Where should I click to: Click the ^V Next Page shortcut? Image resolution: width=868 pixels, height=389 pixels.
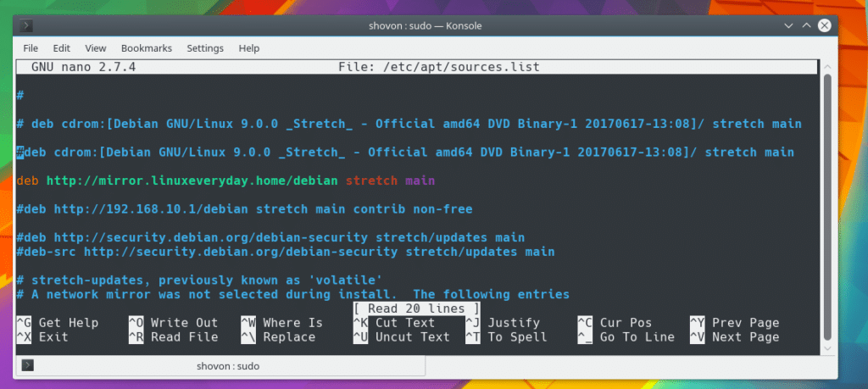pos(735,337)
